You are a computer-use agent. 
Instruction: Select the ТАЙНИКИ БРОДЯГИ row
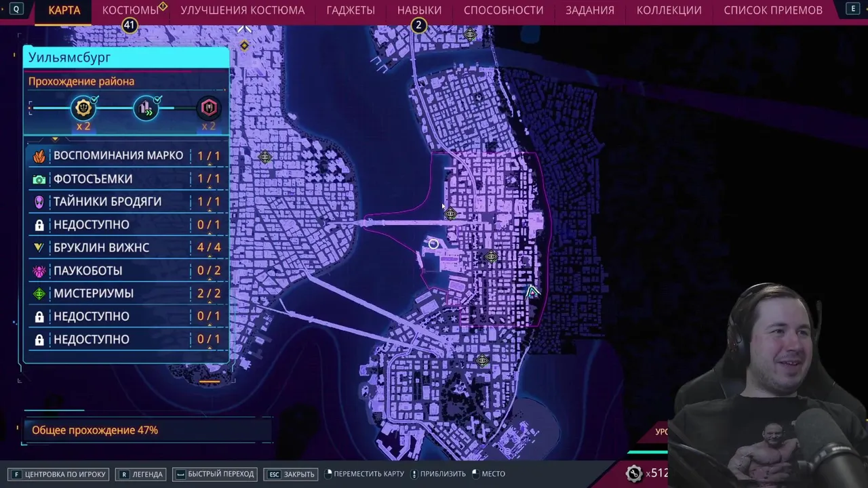[x=127, y=202]
